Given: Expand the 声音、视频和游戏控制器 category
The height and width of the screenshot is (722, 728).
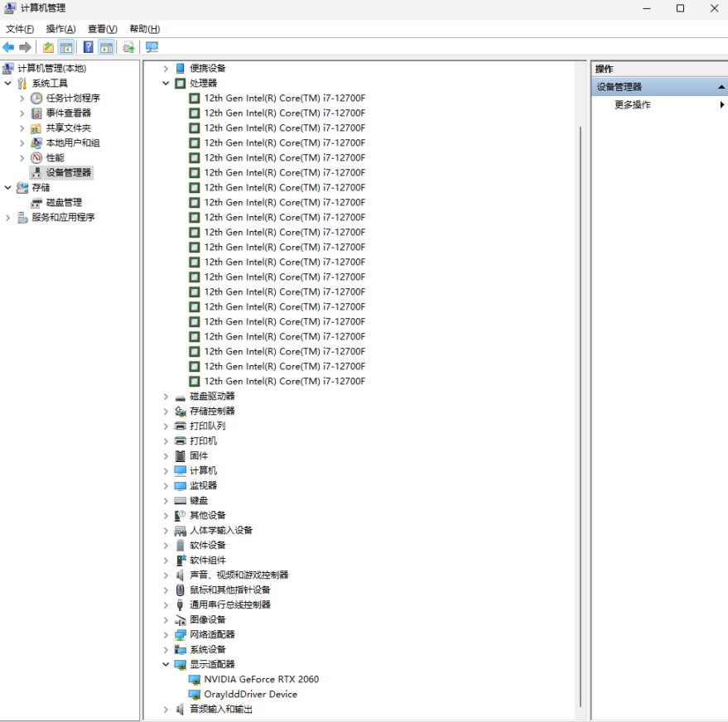Looking at the screenshot, I should click(x=166, y=575).
